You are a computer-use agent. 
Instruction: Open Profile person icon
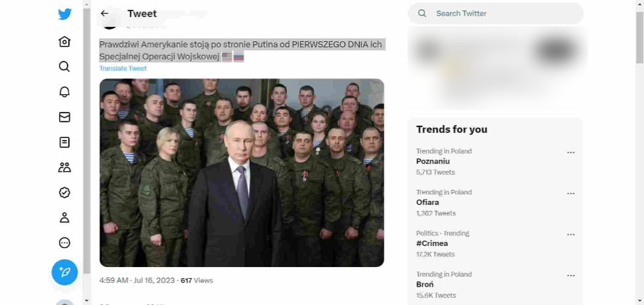pos(64,217)
